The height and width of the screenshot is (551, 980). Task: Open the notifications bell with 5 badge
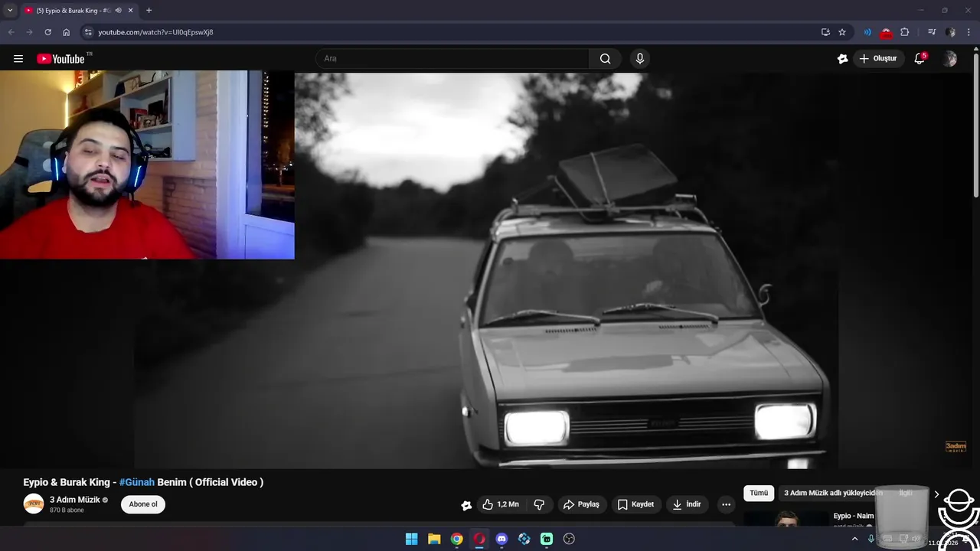tap(920, 59)
